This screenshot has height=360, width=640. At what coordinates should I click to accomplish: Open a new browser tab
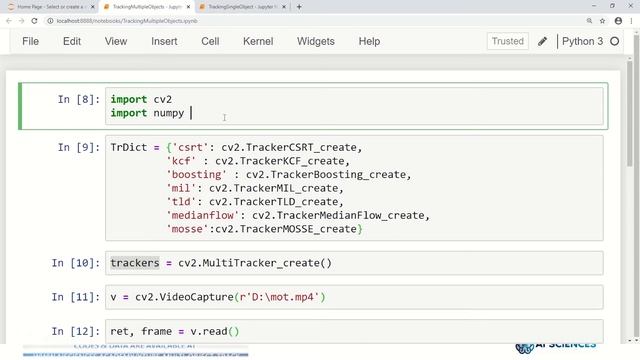[x=299, y=7]
